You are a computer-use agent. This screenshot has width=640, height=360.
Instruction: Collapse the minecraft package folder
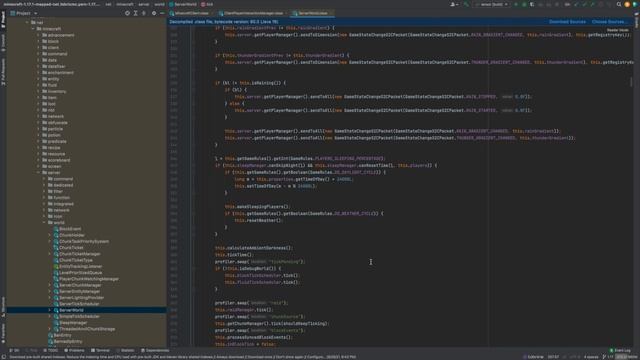click(x=33, y=29)
